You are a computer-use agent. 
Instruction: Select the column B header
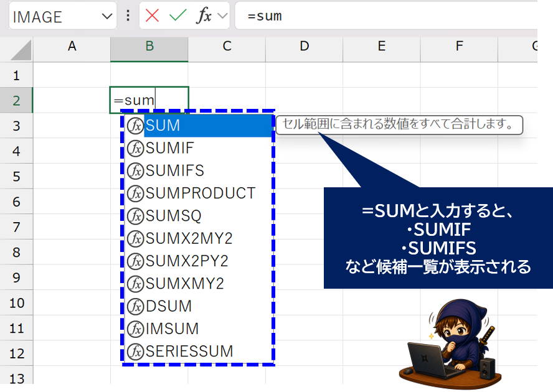point(149,46)
